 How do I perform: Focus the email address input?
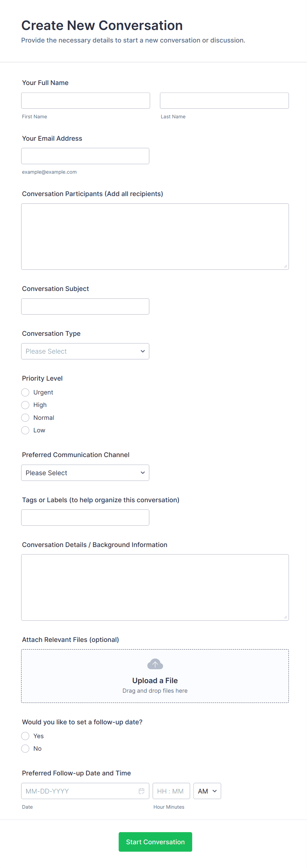click(85, 156)
